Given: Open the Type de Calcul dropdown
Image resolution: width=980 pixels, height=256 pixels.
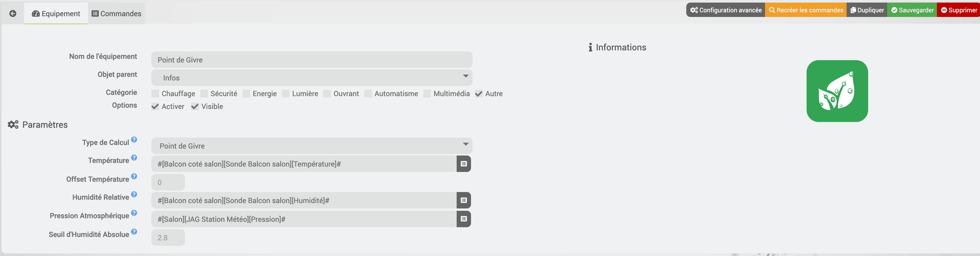Looking at the screenshot, I should click(x=312, y=146).
